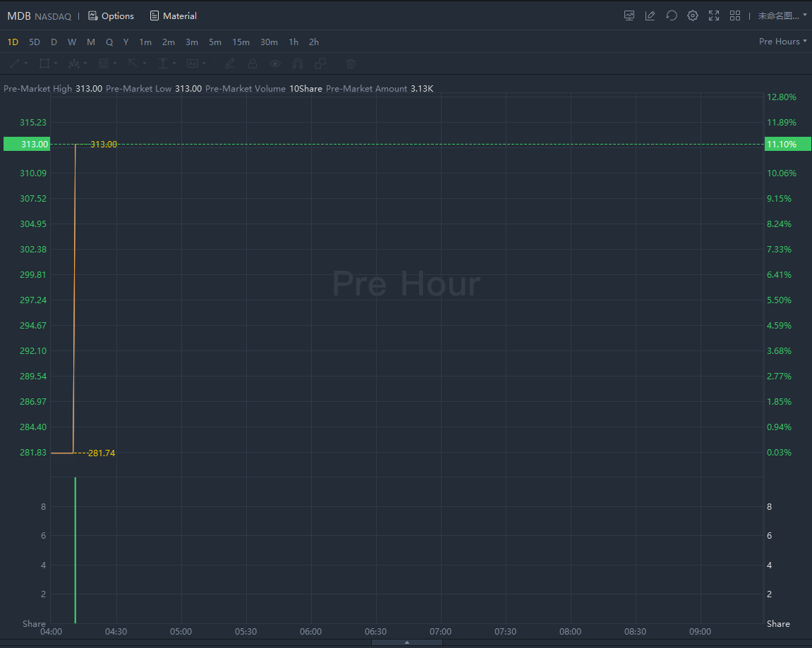Viewport: 812px width, 648px height.
Task: Switch to the 5m interval
Action: pos(215,42)
